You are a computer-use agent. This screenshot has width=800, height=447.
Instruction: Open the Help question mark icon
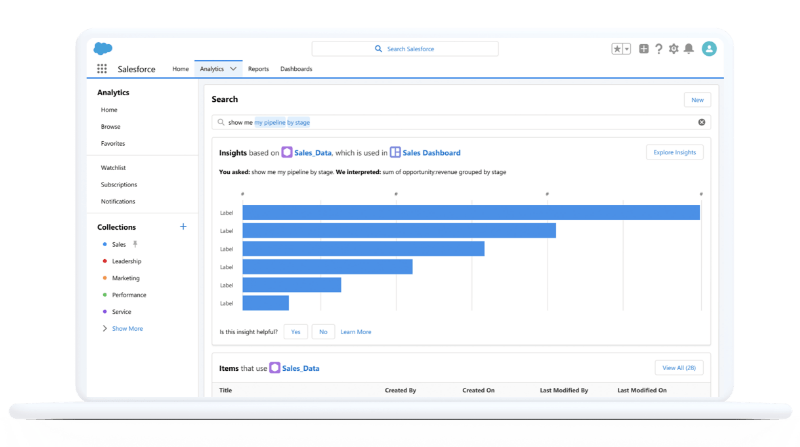coord(659,49)
